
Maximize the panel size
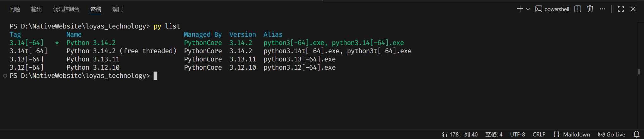[x=621, y=9]
